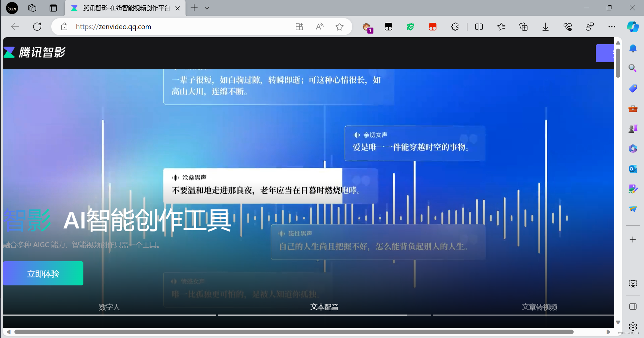Image resolution: width=644 pixels, height=338 pixels.
Task: Open the sidebar games chess icon
Action: 633,129
